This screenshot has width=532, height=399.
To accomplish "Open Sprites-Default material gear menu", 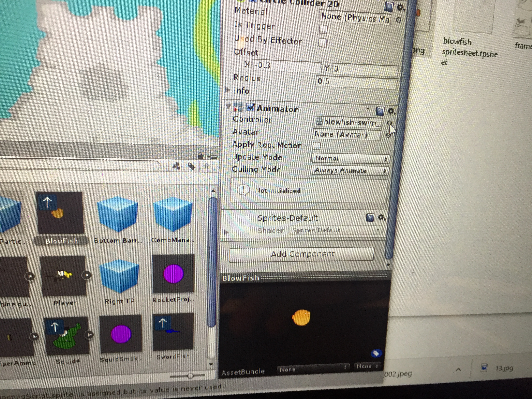I will coord(381,218).
